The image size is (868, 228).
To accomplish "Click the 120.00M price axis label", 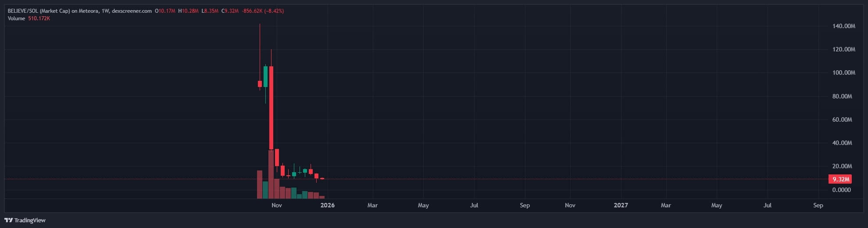I will [843, 50].
